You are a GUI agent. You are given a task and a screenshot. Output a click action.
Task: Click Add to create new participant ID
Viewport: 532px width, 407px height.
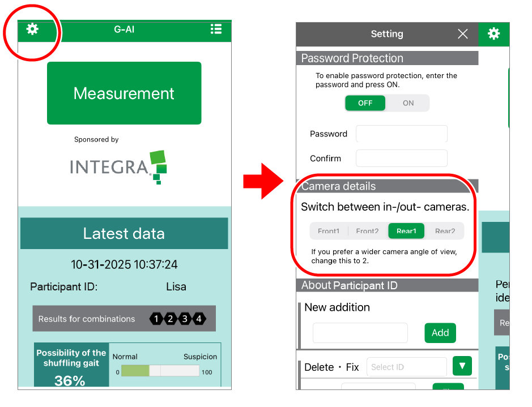click(x=440, y=333)
